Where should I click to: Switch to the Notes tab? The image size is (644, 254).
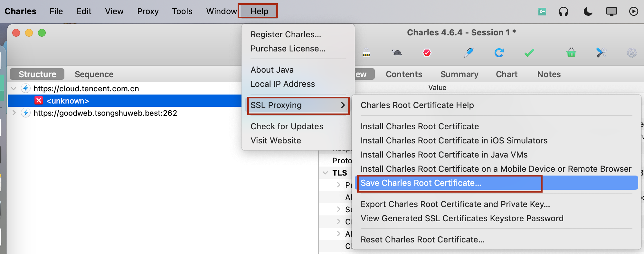click(x=549, y=74)
